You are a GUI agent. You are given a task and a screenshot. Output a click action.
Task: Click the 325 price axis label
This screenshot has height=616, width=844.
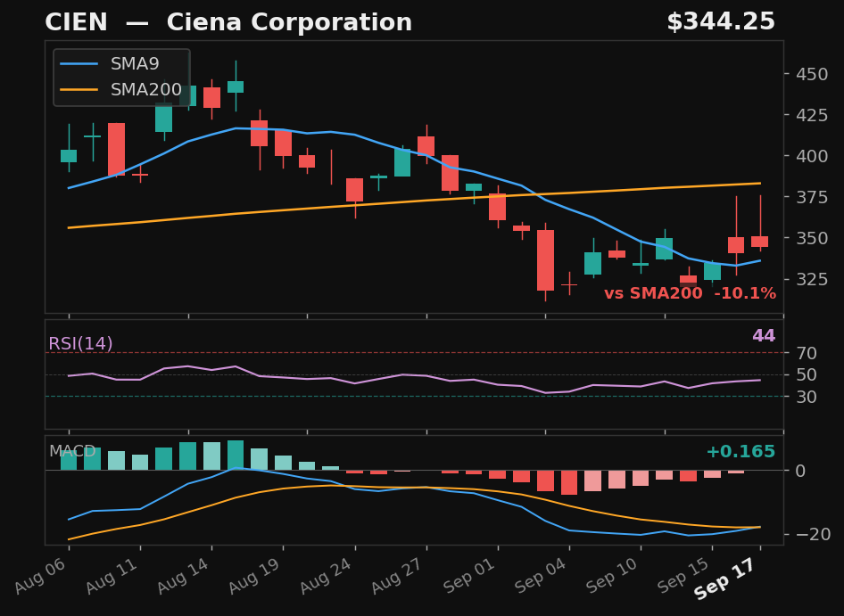click(812, 279)
